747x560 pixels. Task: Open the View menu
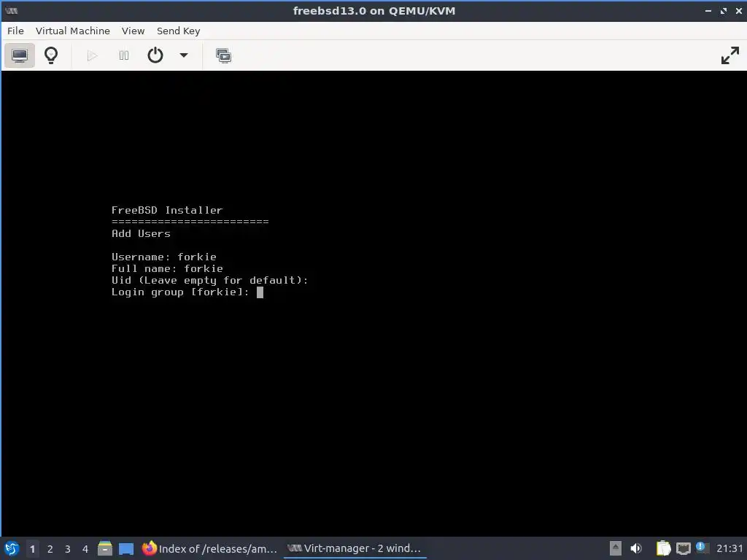tap(133, 31)
